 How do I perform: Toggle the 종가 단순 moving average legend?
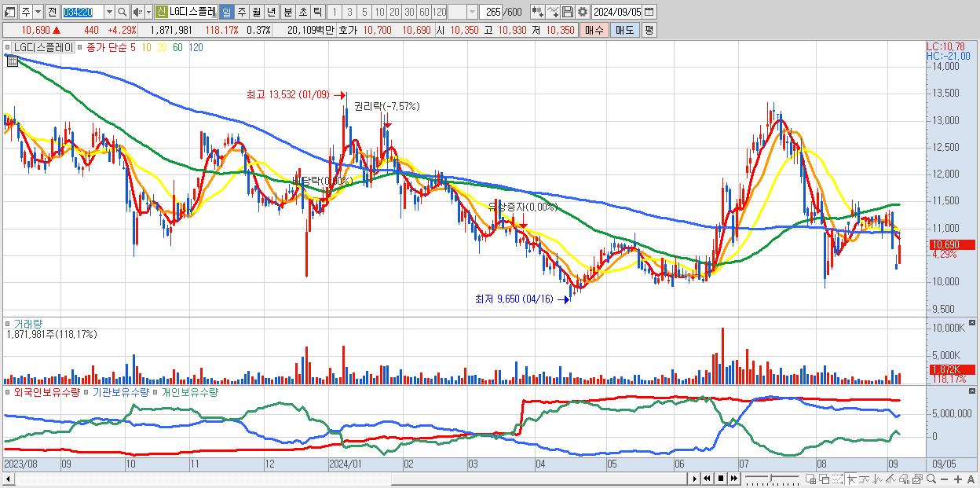(x=106, y=47)
